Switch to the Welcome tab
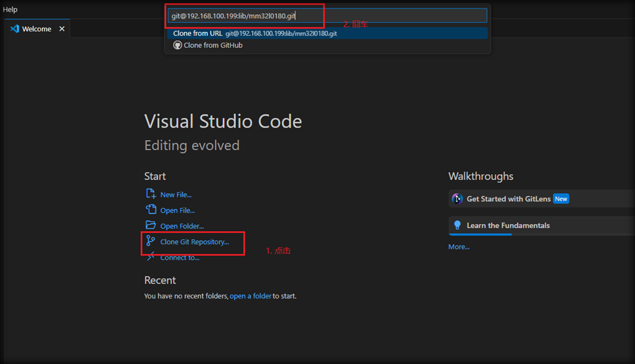Image resolution: width=635 pixels, height=364 pixels. 36,29
